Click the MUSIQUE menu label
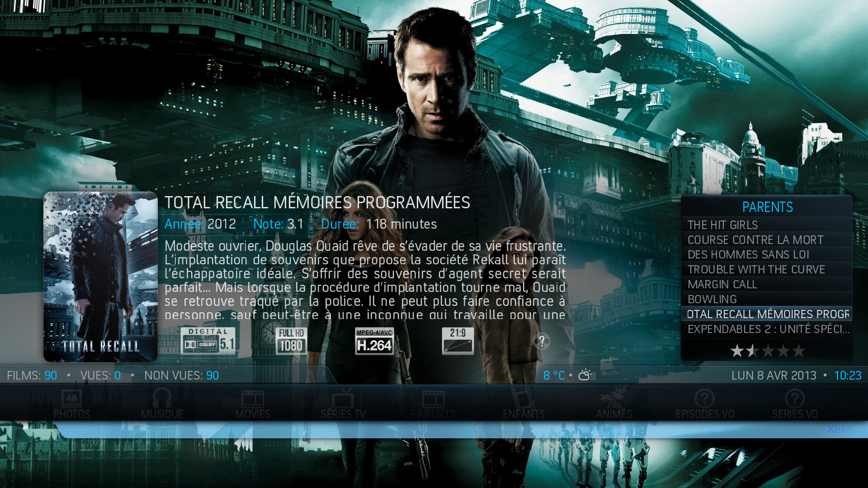 pyautogui.click(x=162, y=414)
